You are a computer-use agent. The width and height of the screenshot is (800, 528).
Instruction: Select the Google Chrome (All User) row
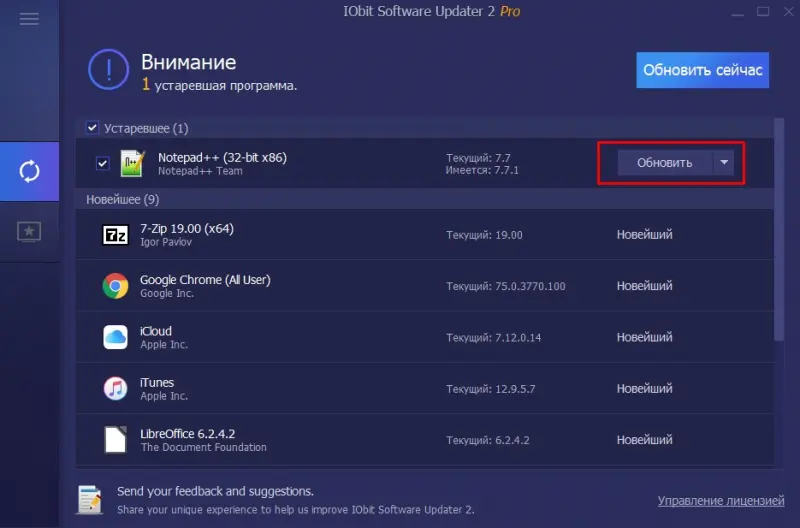424,286
